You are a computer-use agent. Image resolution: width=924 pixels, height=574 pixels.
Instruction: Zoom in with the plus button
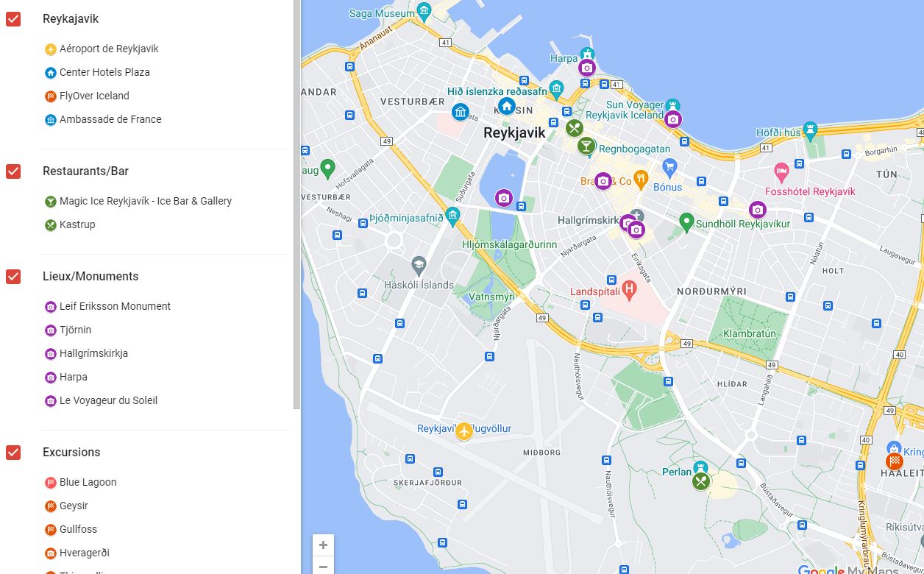point(323,545)
